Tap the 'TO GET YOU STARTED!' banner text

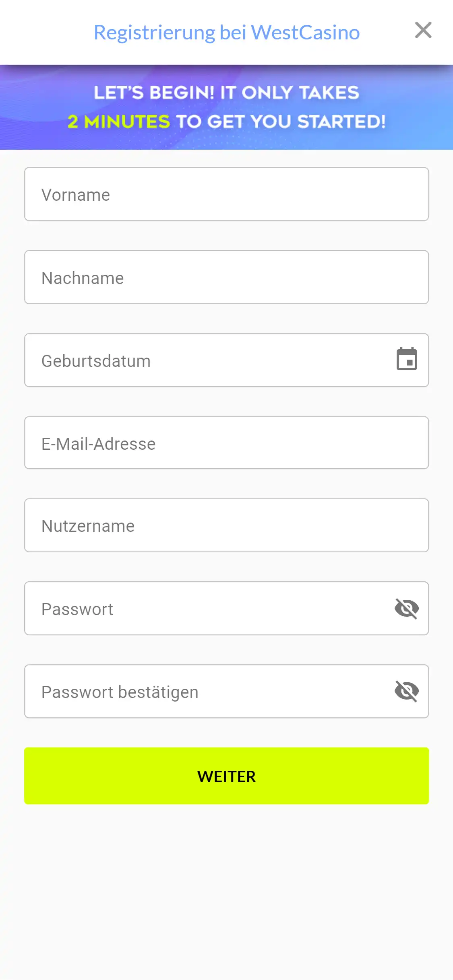[281, 121]
